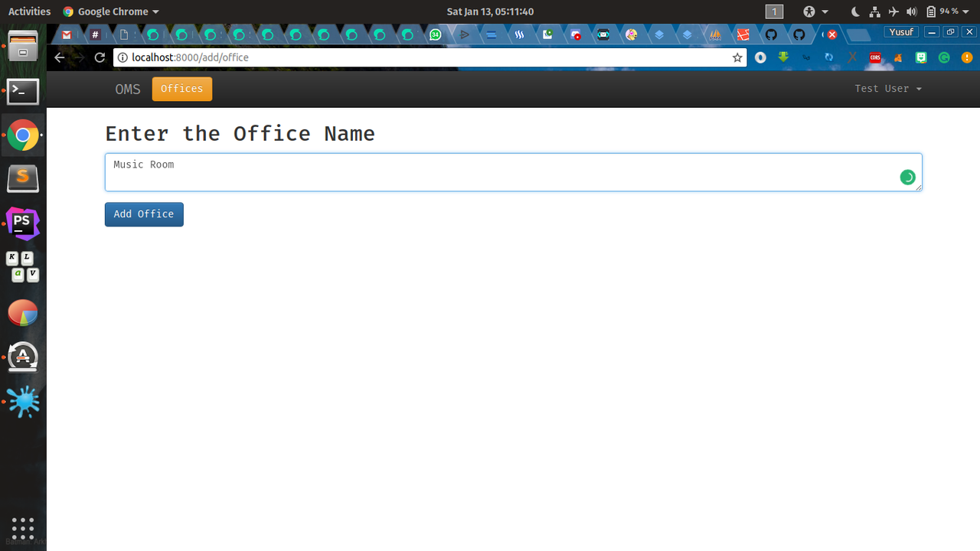Open the Terminal from the dock

point(23,91)
